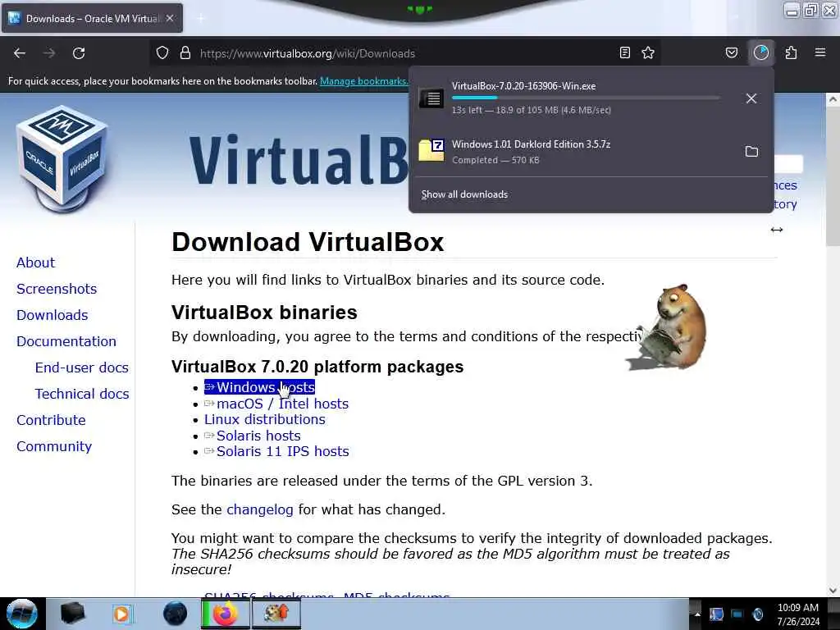This screenshot has width=840, height=630.
Task: Show hidden tray icons arrow
Action: tap(697, 614)
